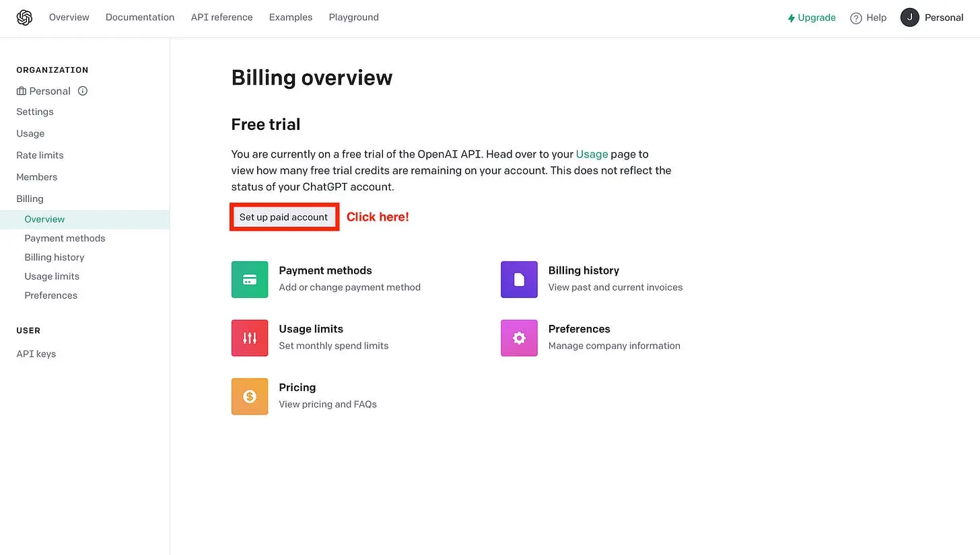Click the Billing history card title
980x555 pixels.
[x=584, y=270]
